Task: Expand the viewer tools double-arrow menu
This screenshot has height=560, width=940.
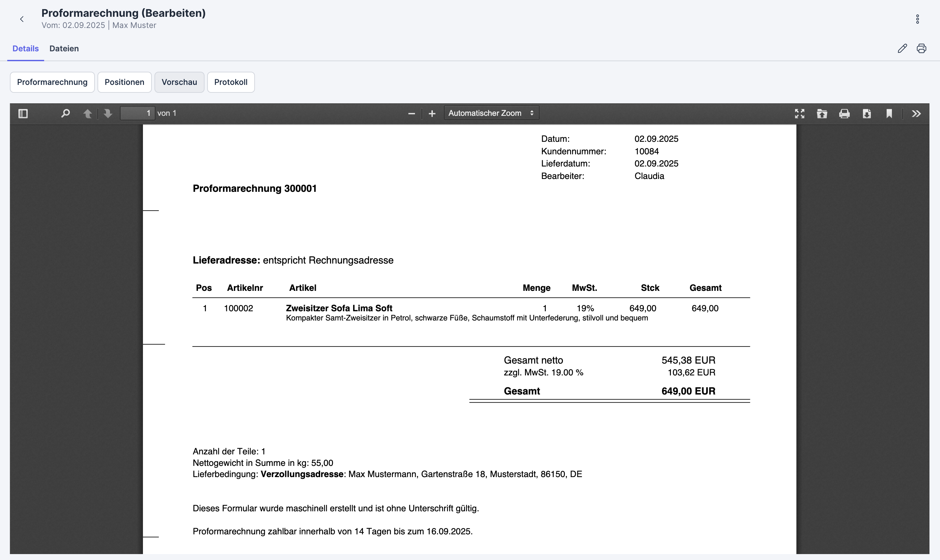Action: point(916,114)
